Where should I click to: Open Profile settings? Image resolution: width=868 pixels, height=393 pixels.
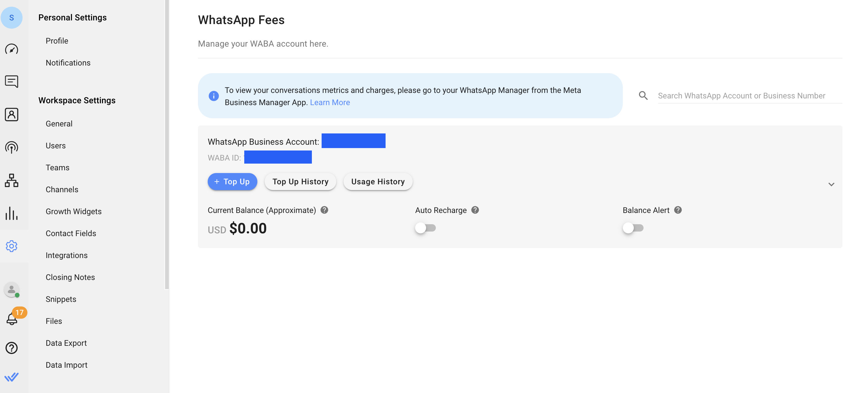pyautogui.click(x=57, y=41)
